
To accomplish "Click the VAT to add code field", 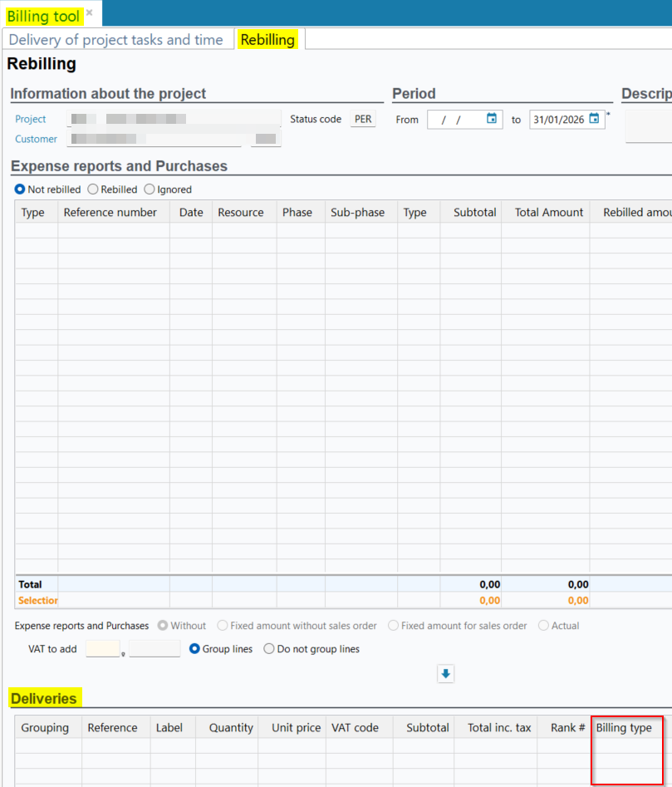I will [103, 649].
